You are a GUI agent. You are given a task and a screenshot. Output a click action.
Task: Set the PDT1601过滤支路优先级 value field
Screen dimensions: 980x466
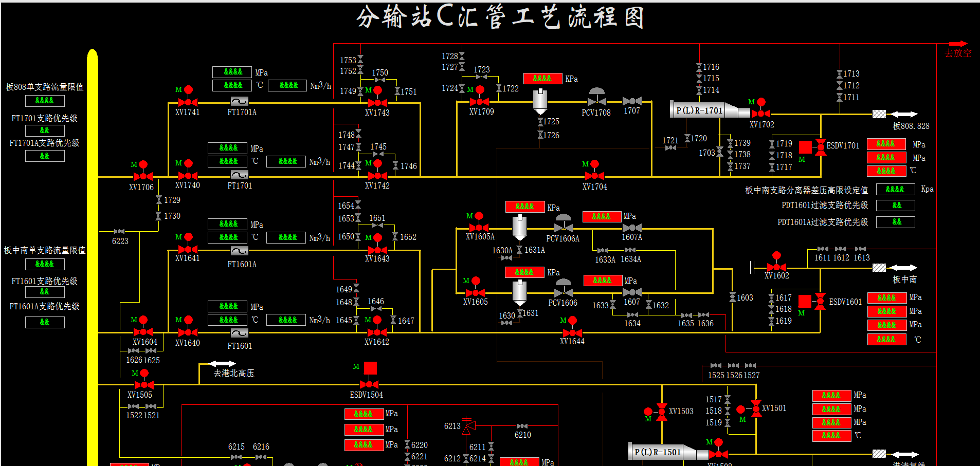coord(896,206)
